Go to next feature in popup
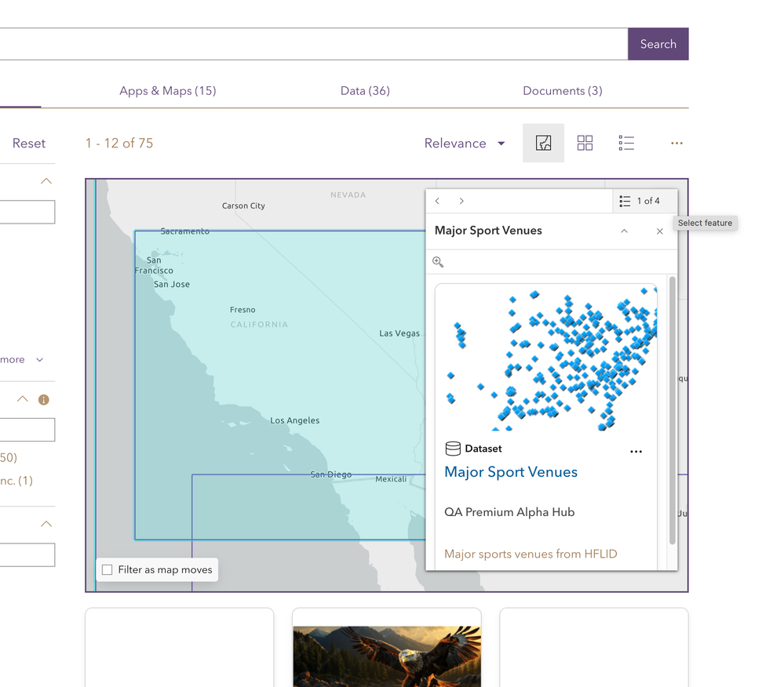 pyautogui.click(x=461, y=201)
